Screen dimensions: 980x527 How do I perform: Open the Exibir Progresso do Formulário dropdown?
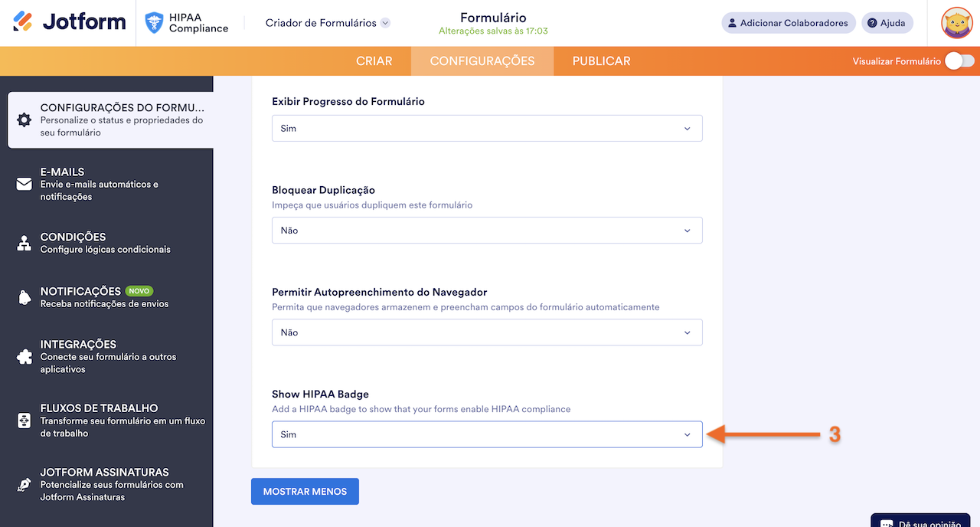point(487,128)
